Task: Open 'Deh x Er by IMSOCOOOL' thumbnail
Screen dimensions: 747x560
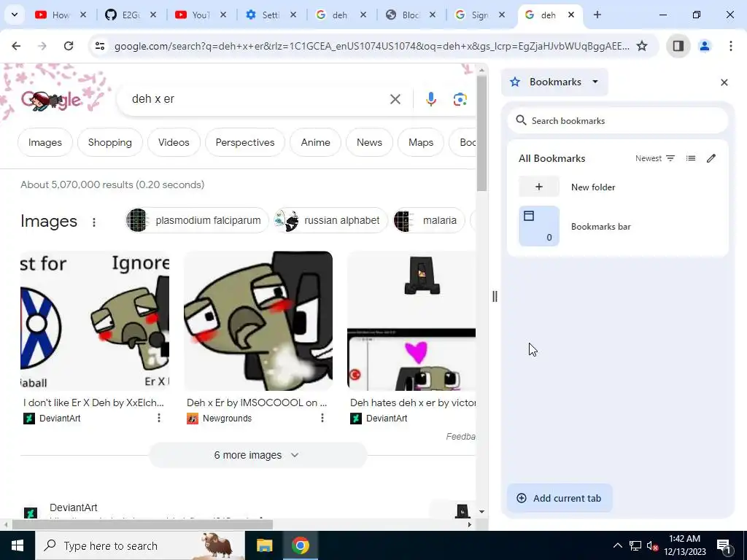Action: pyautogui.click(x=258, y=321)
